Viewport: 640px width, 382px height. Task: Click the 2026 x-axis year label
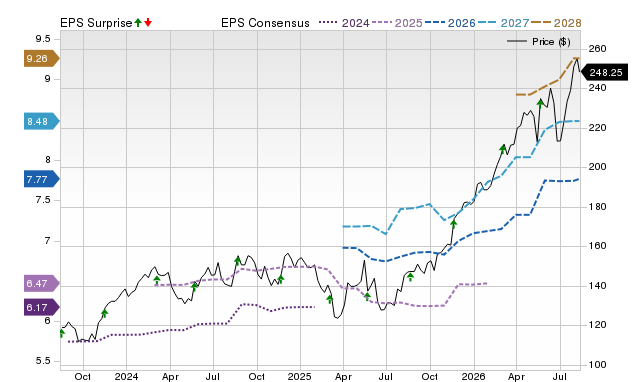(x=473, y=376)
